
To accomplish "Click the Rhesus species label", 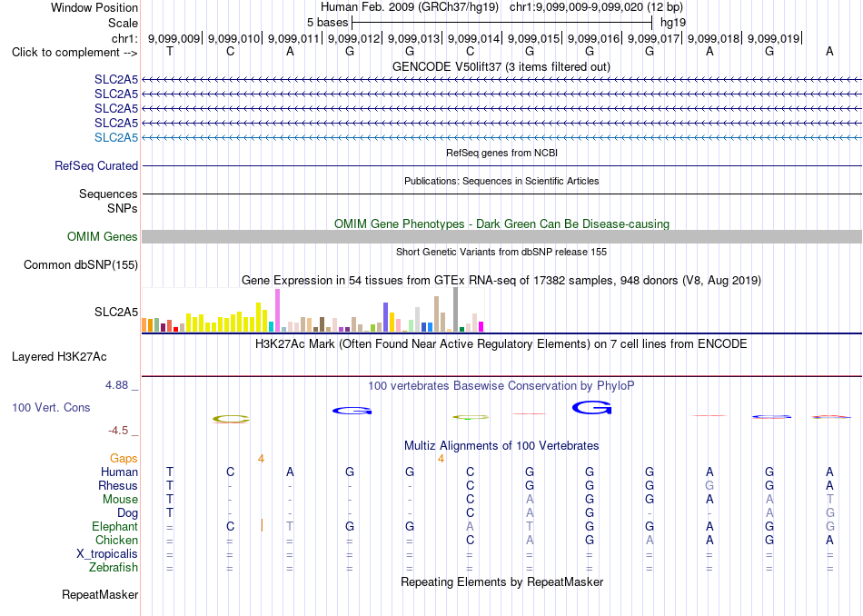I will tap(118, 485).
